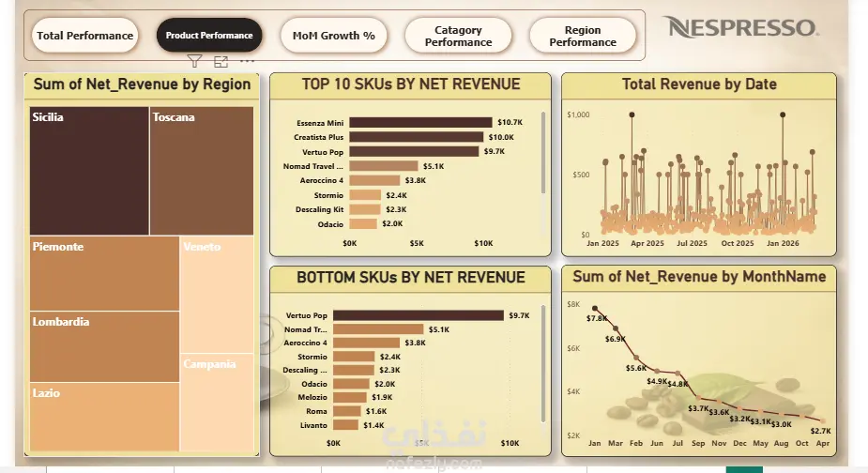
Task: Click the $2.3K Descaling Kit bar in Top 10
Action: click(364, 209)
